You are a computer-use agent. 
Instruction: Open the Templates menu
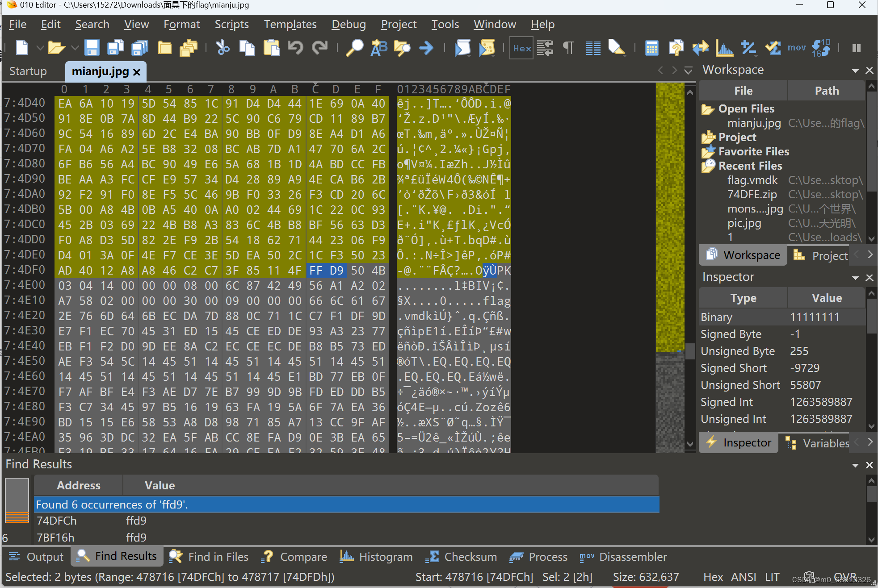tap(290, 24)
